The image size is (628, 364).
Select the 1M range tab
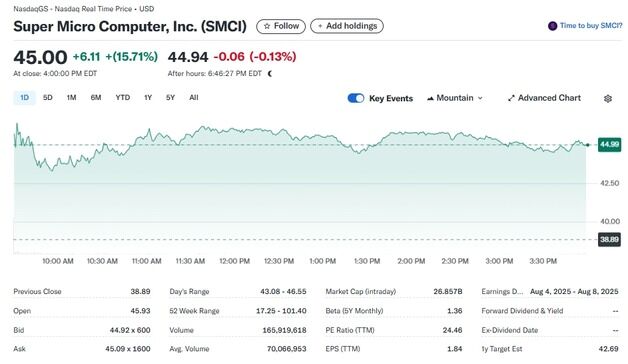pyautogui.click(x=71, y=98)
